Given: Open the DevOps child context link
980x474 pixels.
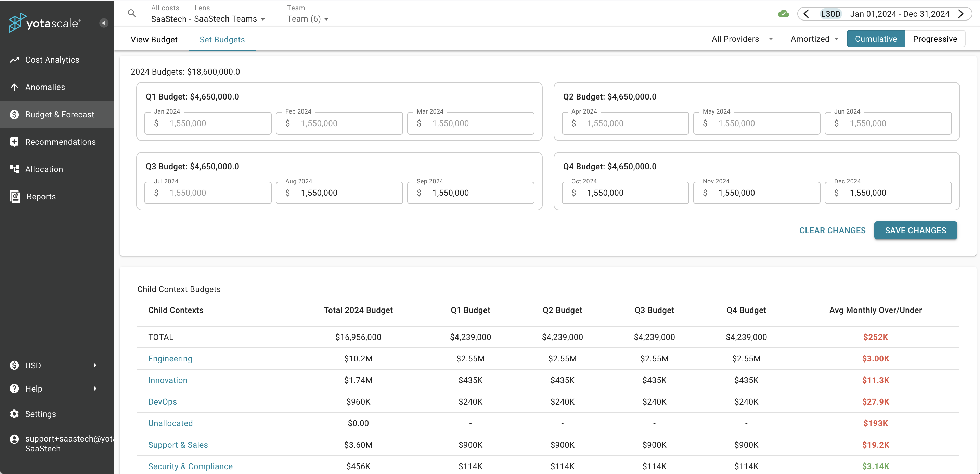Looking at the screenshot, I should point(163,402).
